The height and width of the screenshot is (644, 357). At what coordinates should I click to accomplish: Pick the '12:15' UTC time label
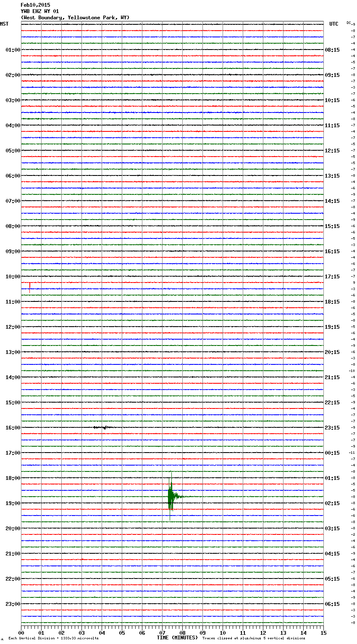pyautogui.click(x=332, y=151)
